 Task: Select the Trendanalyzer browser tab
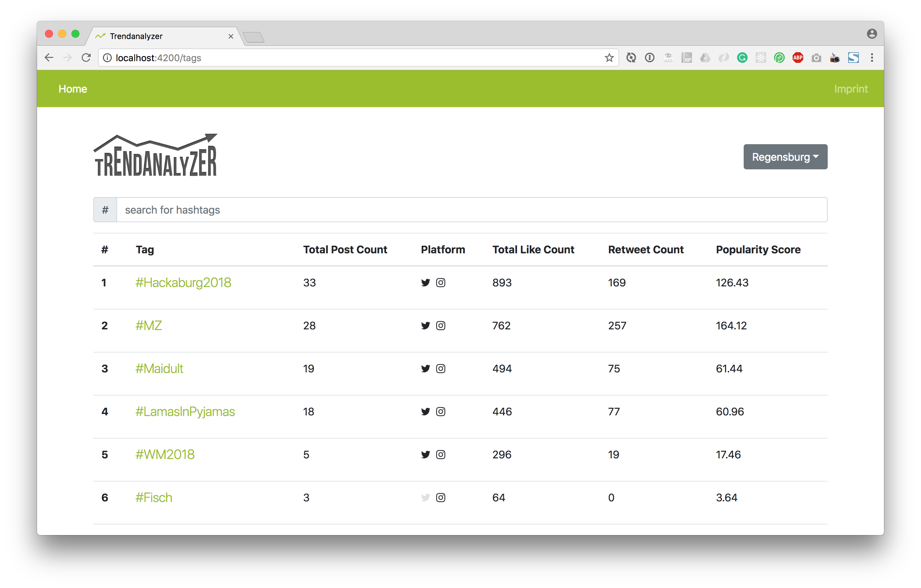tap(161, 36)
